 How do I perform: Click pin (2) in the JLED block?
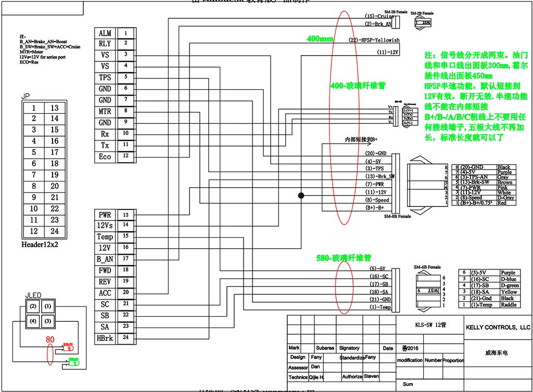click(32, 306)
